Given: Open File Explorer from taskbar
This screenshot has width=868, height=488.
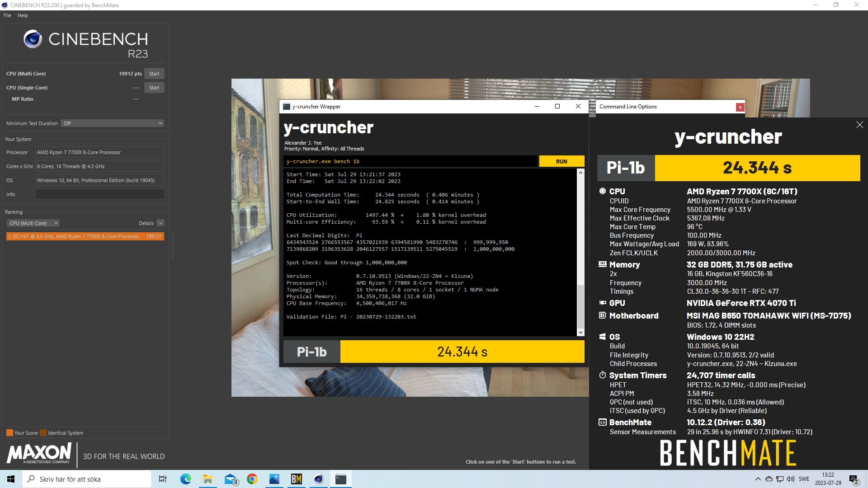Looking at the screenshot, I should (x=208, y=479).
